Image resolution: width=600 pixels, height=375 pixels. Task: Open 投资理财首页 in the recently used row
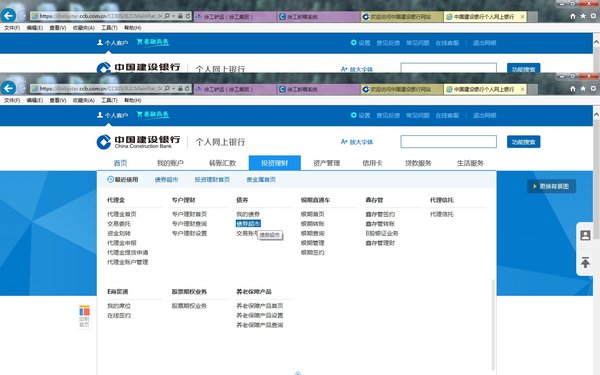tap(212, 179)
